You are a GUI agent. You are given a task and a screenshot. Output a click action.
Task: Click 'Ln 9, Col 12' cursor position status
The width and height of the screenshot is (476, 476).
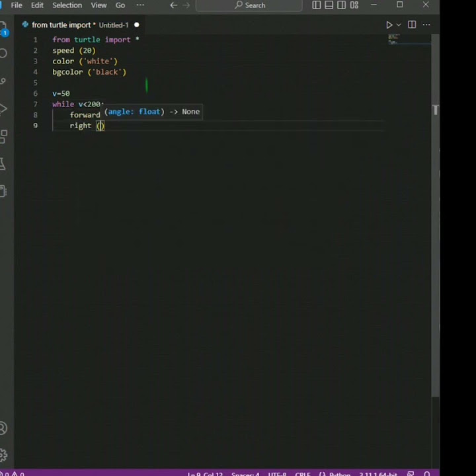(205, 474)
